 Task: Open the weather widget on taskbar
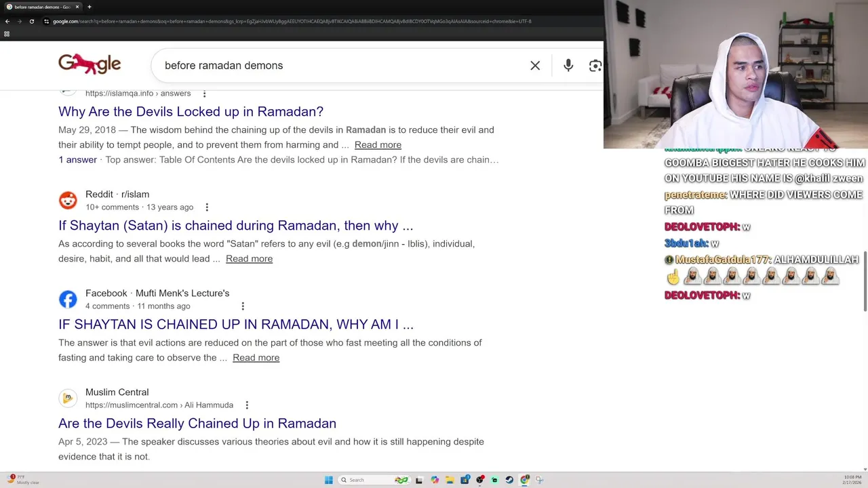[x=24, y=480]
